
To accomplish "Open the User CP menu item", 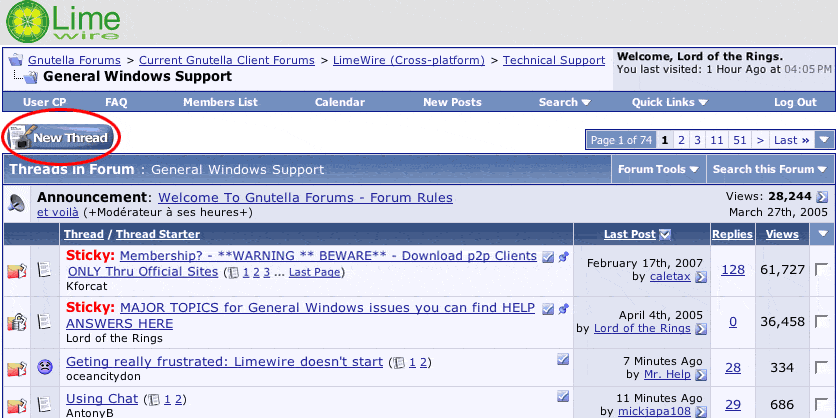I will pyautogui.click(x=45, y=102).
